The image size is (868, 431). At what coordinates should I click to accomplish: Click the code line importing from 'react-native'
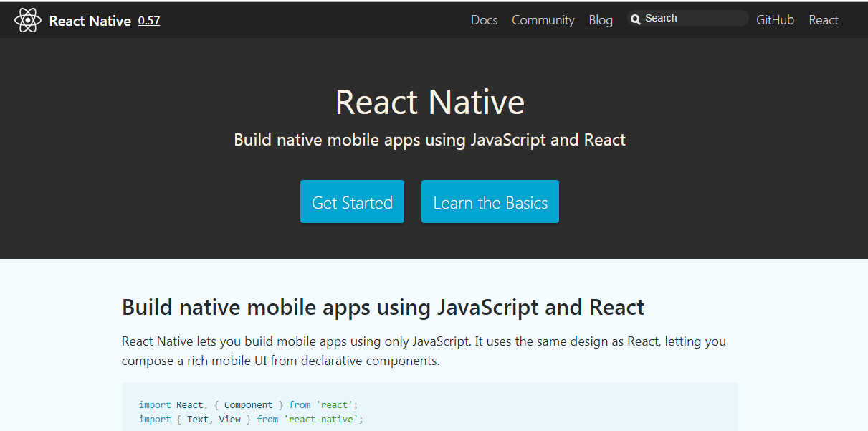click(251, 420)
